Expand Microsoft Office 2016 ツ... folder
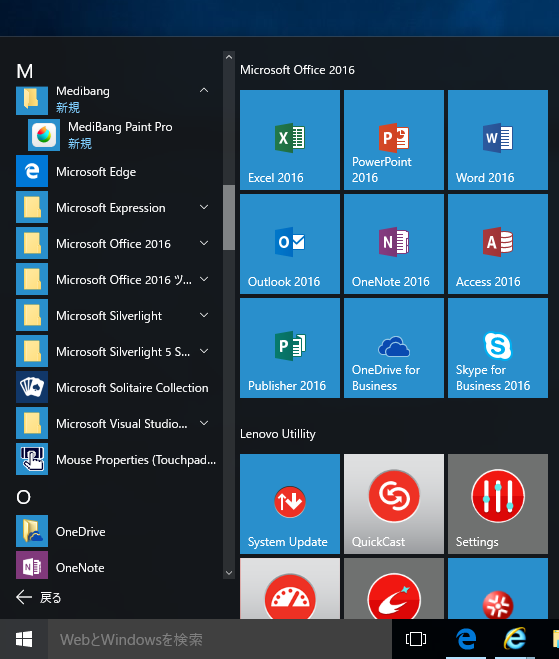Screen dimensions: 559x659 [x=204, y=279]
